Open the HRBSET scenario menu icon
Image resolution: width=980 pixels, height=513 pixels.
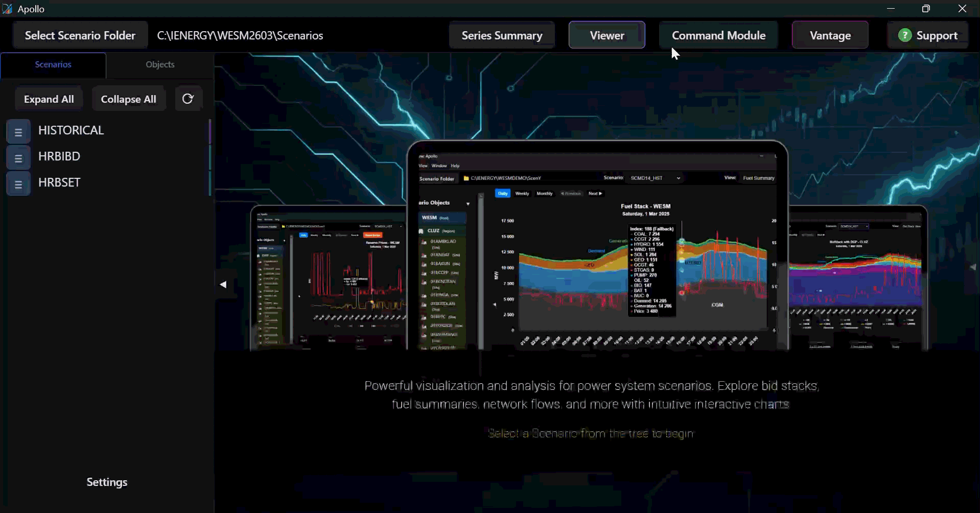point(18,184)
